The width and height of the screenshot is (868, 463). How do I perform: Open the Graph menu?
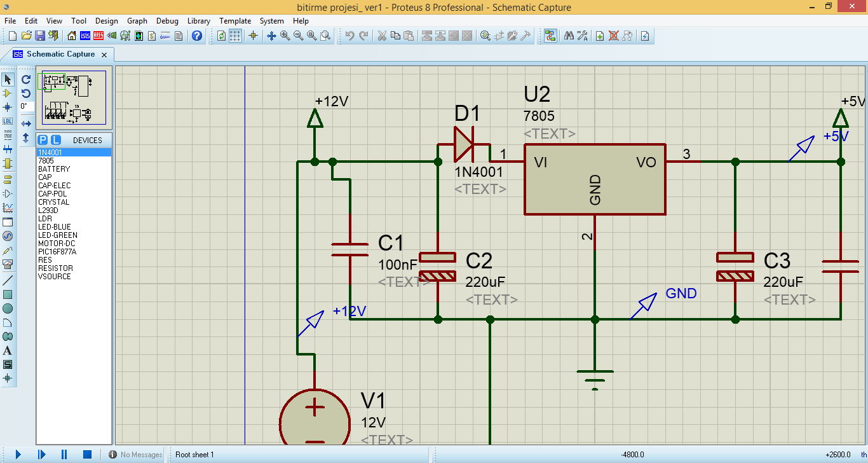pyautogui.click(x=137, y=21)
